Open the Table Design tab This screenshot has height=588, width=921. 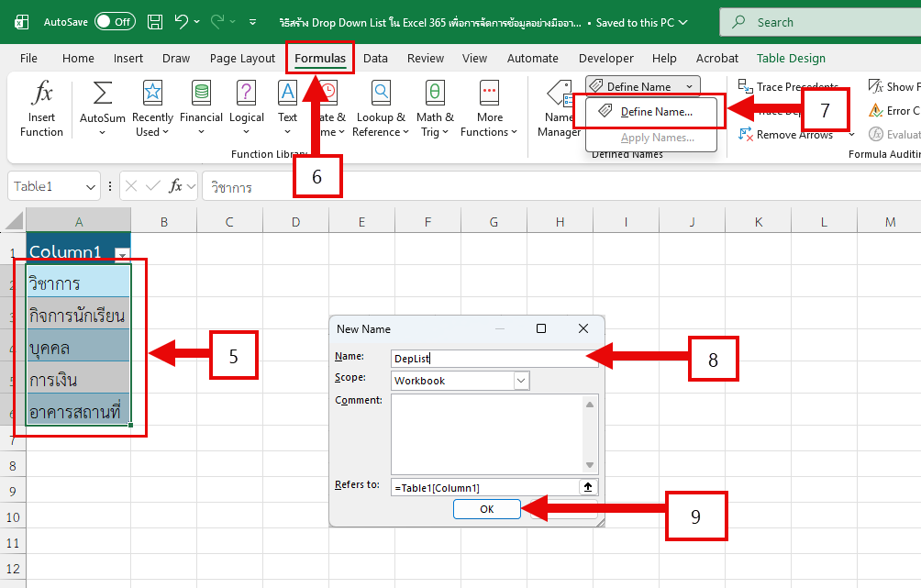click(x=791, y=58)
